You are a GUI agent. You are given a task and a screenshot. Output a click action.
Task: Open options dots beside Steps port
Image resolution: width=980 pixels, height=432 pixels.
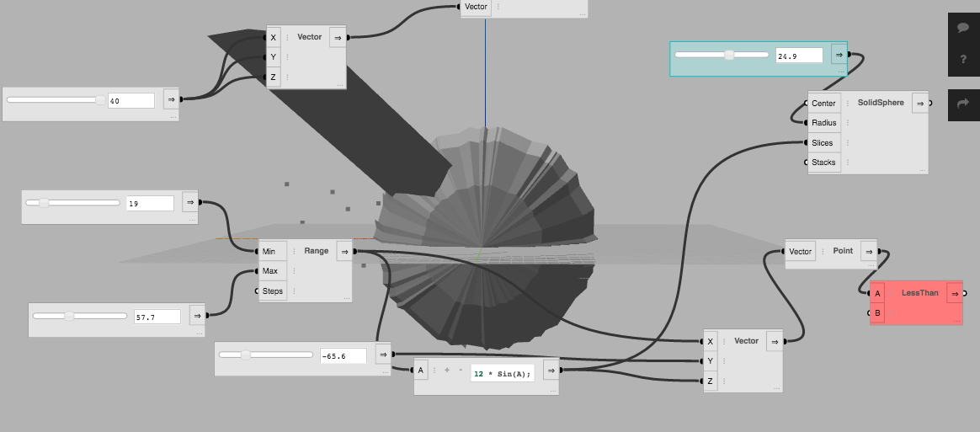295,291
